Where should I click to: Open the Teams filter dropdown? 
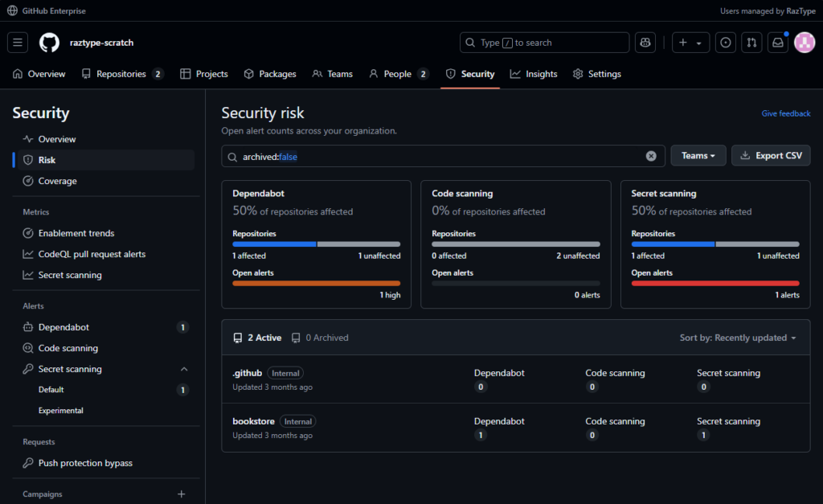pyautogui.click(x=698, y=155)
